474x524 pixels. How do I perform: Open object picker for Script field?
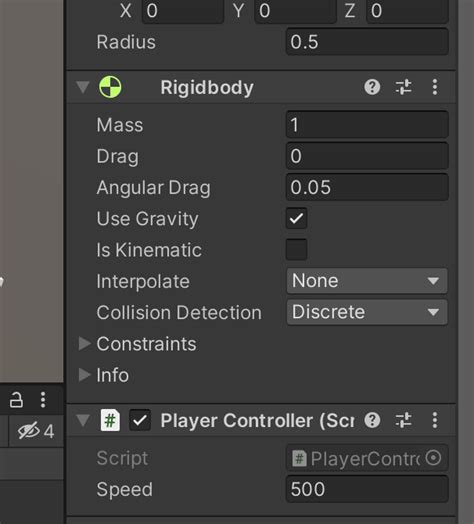point(433,458)
